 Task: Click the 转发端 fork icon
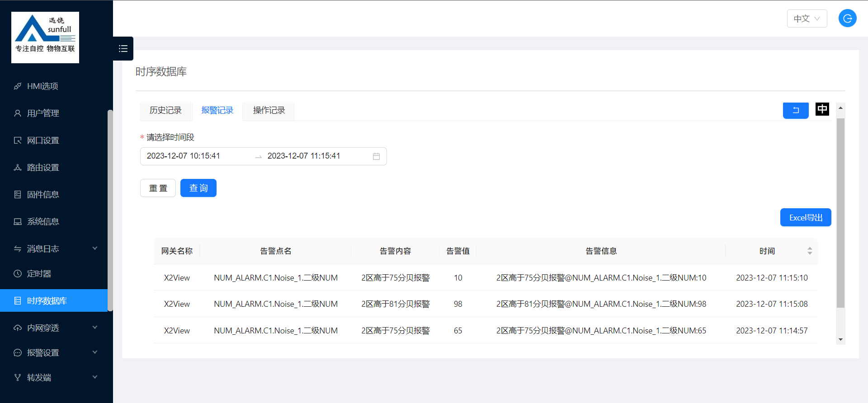coord(18,377)
